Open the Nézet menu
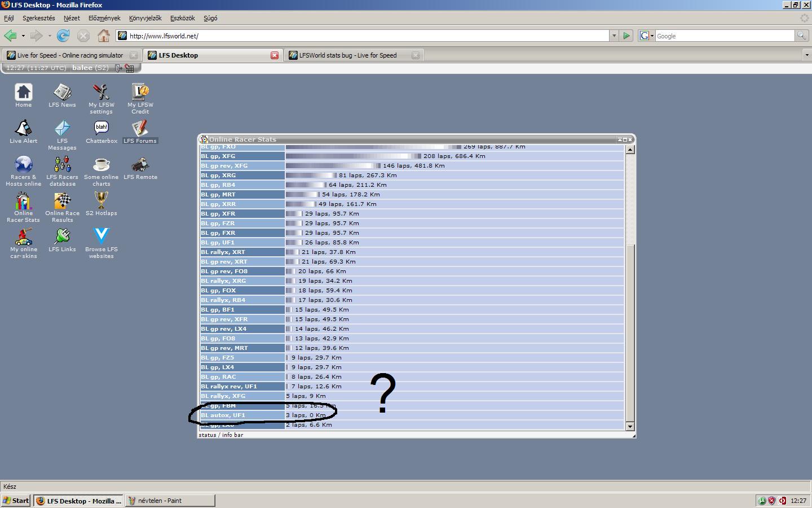 point(72,18)
